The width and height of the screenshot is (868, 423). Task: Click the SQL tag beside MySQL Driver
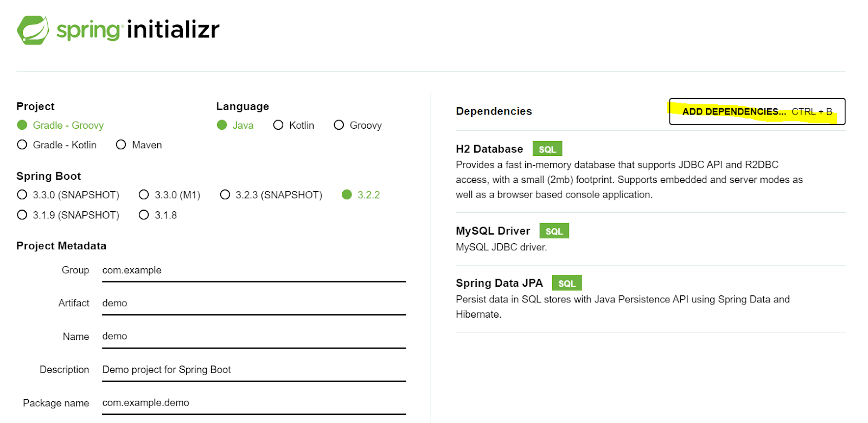point(554,231)
